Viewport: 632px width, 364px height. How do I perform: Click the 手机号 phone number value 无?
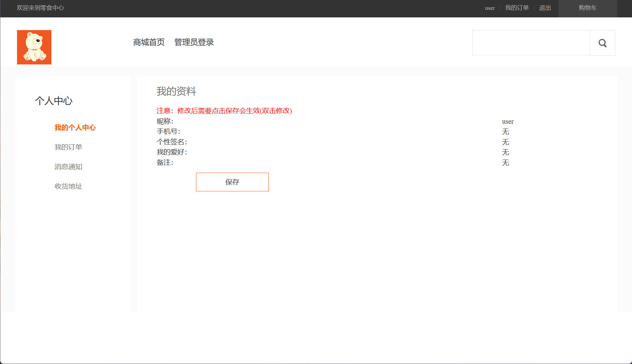tap(506, 132)
